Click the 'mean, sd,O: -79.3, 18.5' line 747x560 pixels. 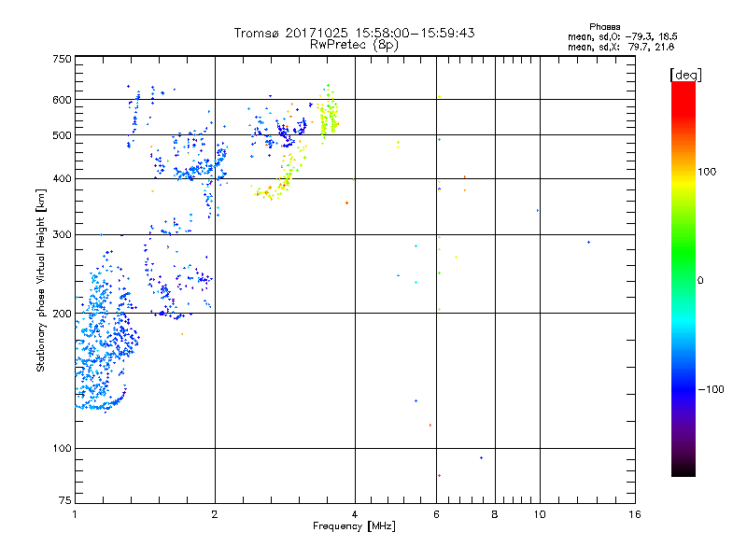pos(622,36)
